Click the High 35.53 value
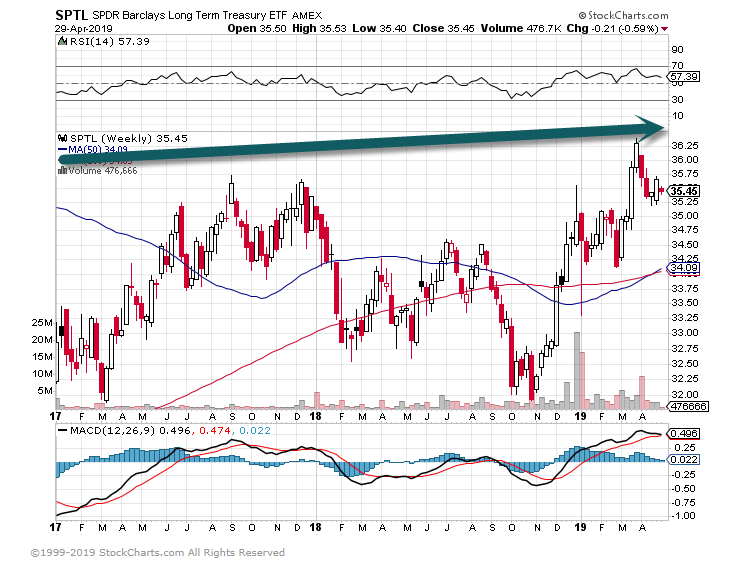Image resolution: width=734 pixels, height=568 pixels. [319, 28]
